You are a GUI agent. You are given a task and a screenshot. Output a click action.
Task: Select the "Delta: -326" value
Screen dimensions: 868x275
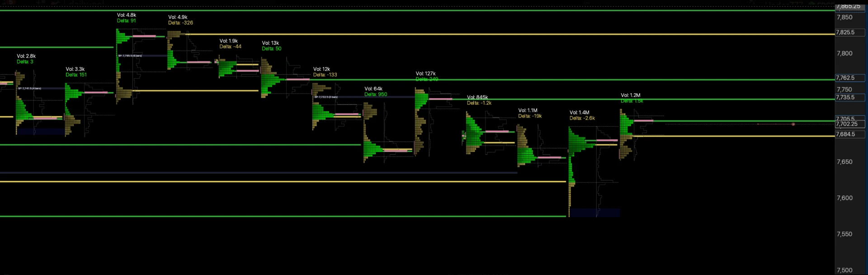(x=180, y=23)
